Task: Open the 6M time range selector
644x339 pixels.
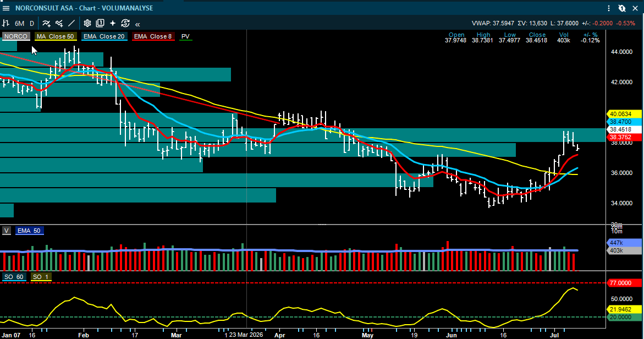Action: (19, 24)
